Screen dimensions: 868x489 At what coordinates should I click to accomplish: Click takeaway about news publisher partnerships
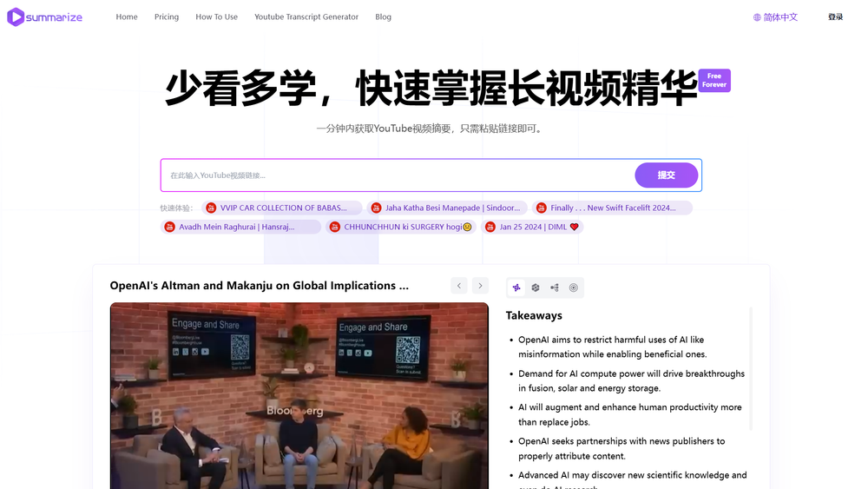[x=621, y=448]
